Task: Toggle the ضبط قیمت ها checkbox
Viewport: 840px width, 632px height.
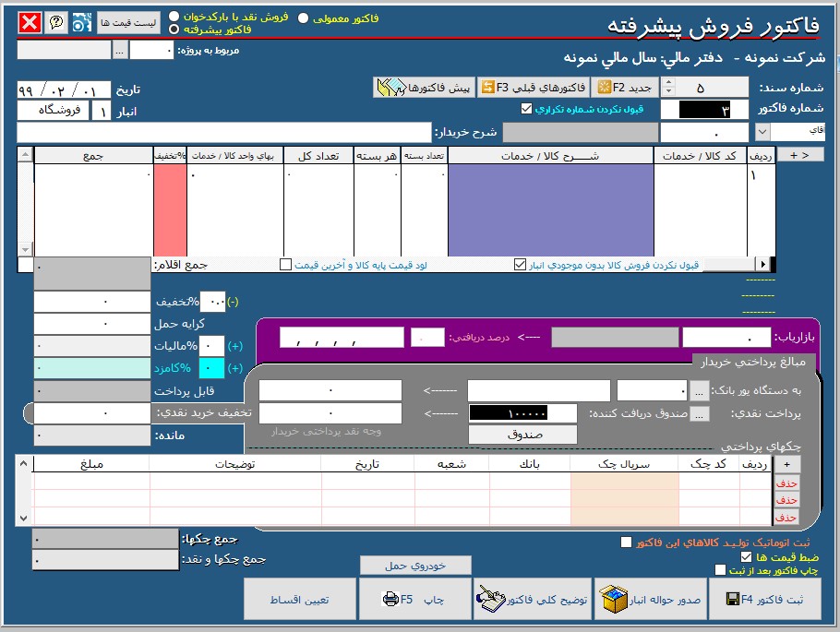Action: pyautogui.click(x=747, y=557)
